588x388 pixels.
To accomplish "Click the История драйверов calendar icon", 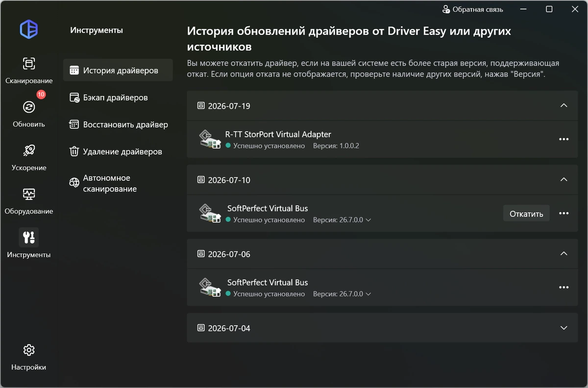I will (x=74, y=70).
